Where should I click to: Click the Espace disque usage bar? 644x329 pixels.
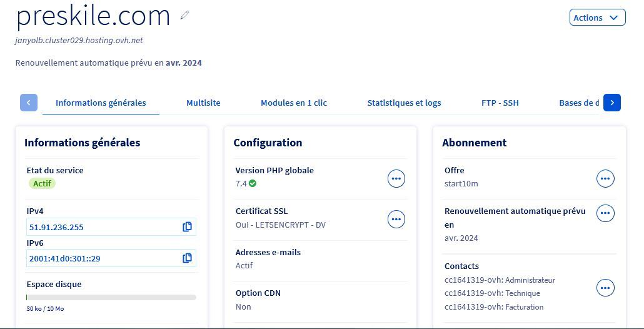pos(111,298)
